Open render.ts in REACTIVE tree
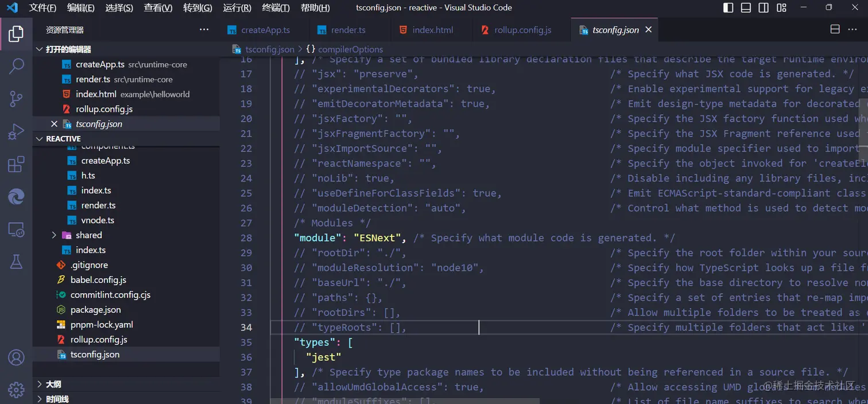Viewport: 868px width, 404px height. point(126,205)
